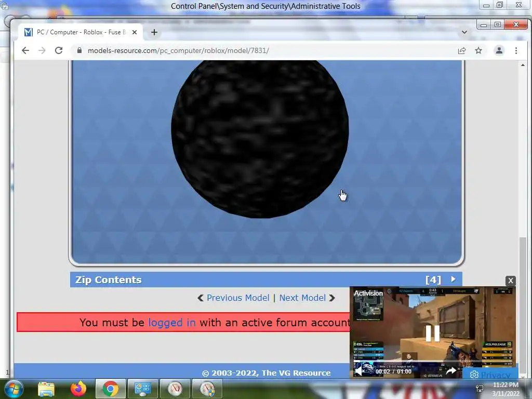This screenshot has width=532, height=399.
Task: Open a new browser tab
Action: click(154, 32)
